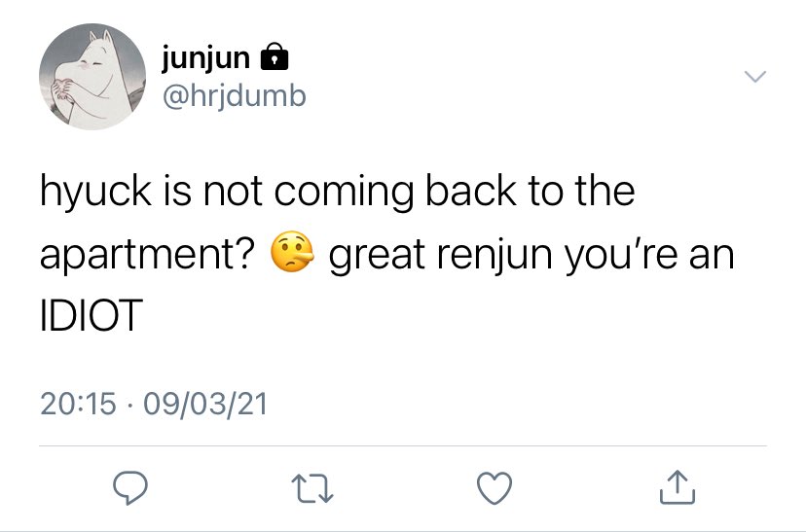
Task: Tap the share upload arrow icon
Action: [x=677, y=487]
